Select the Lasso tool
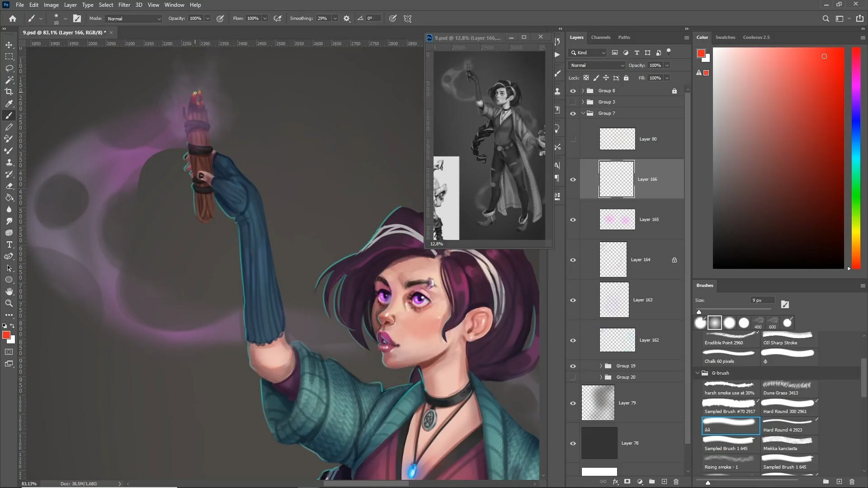 click(x=9, y=68)
